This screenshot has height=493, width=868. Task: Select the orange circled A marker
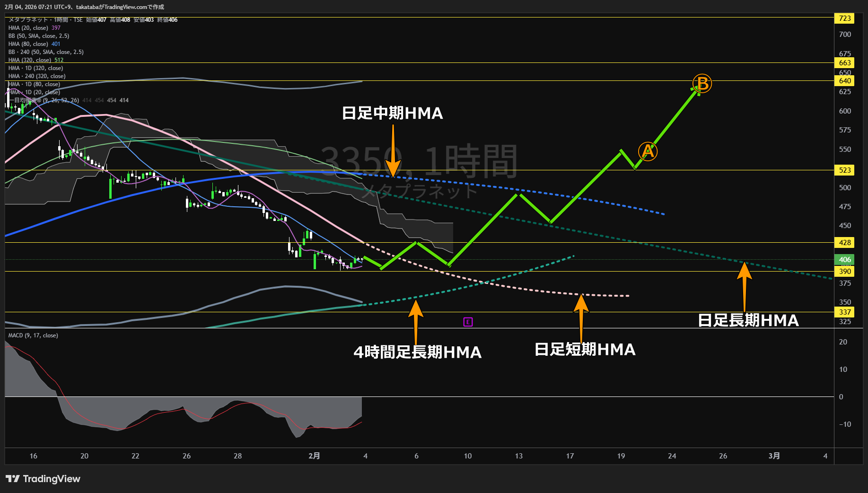click(x=648, y=151)
